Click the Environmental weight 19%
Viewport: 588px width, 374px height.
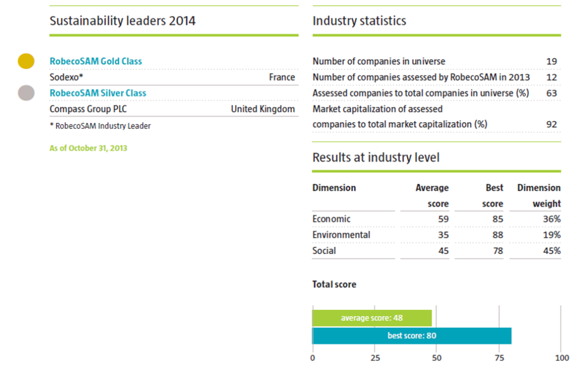[x=551, y=234]
